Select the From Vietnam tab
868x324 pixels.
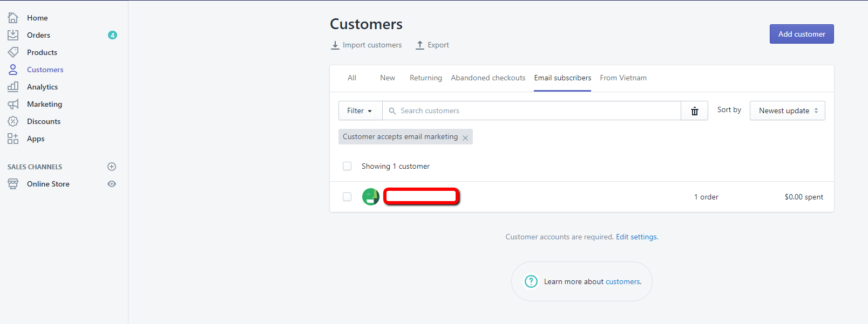click(x=623, y=78)
